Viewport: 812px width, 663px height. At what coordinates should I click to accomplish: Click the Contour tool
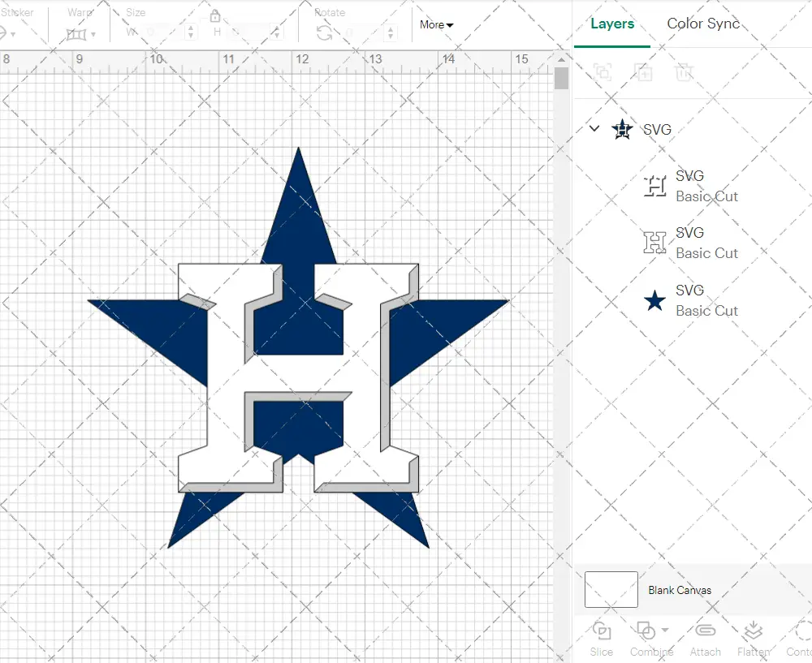coord(799,639)
